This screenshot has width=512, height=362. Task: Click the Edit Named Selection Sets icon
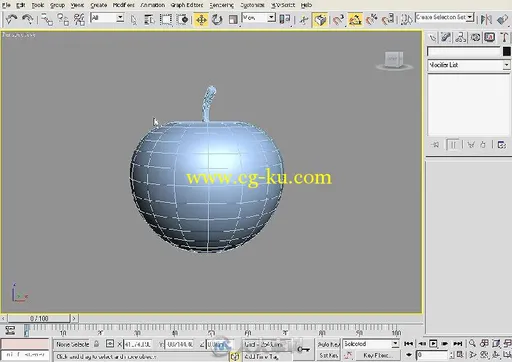tap(406, 20)
